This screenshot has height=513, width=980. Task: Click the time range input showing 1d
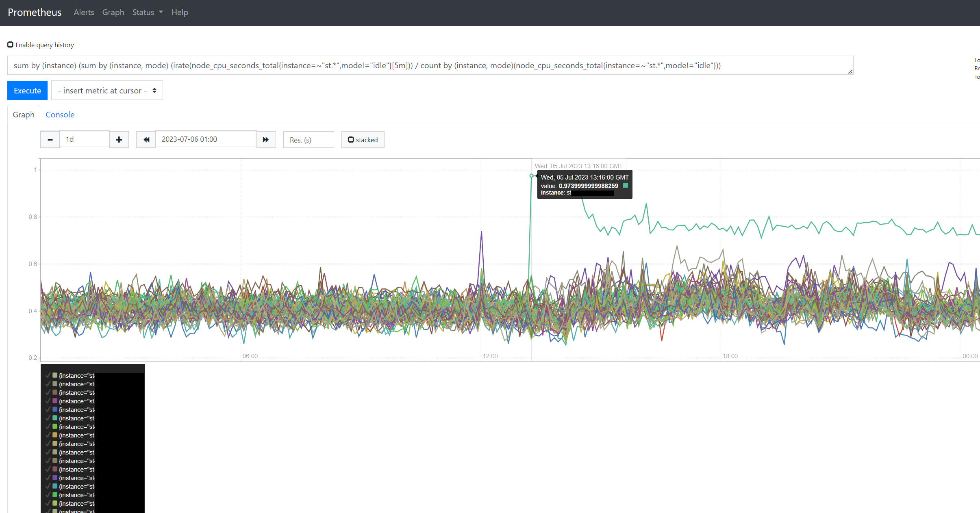pos(85,139)
